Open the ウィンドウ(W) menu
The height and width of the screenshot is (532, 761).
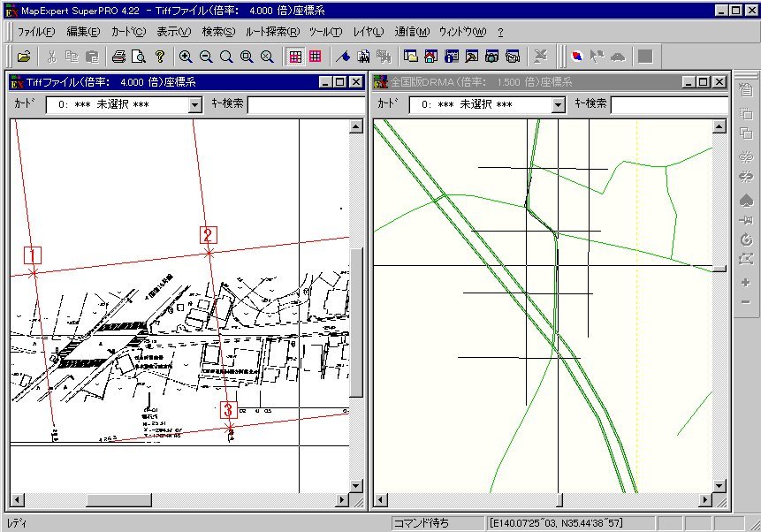point(462,32)
